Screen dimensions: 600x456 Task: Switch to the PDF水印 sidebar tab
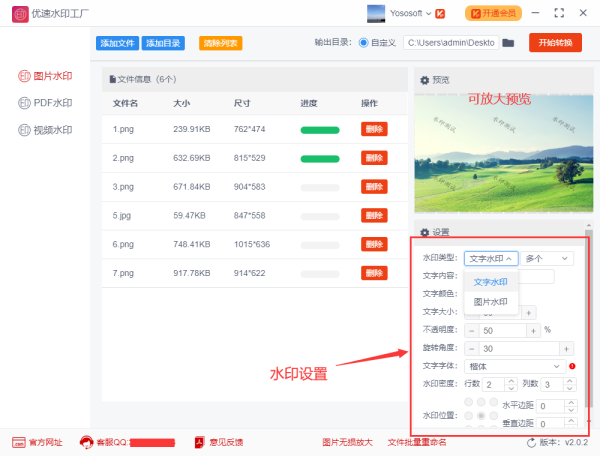[44, 103]
